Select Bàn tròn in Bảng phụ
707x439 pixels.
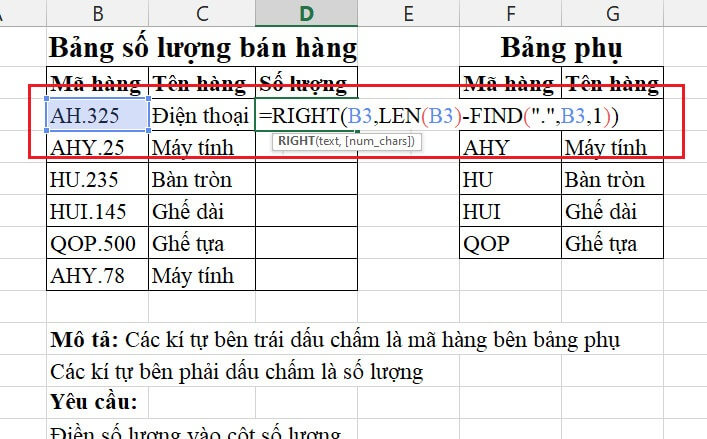pyautogui.click(x=612, y=179)
